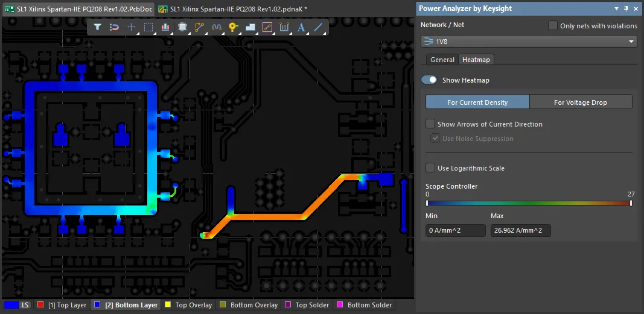Toggle Use Noise Suppression checkbox
The image size is (644, 314).
click(435, 139)
